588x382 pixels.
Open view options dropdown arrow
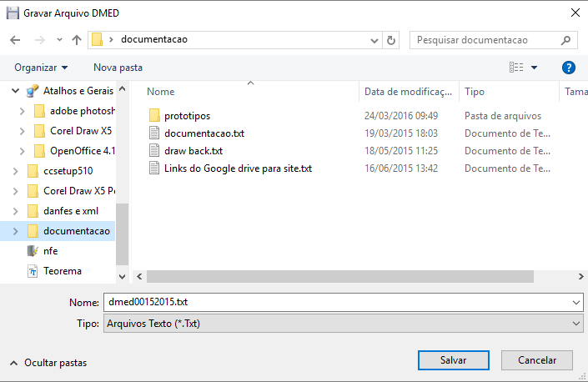(534, 68)
